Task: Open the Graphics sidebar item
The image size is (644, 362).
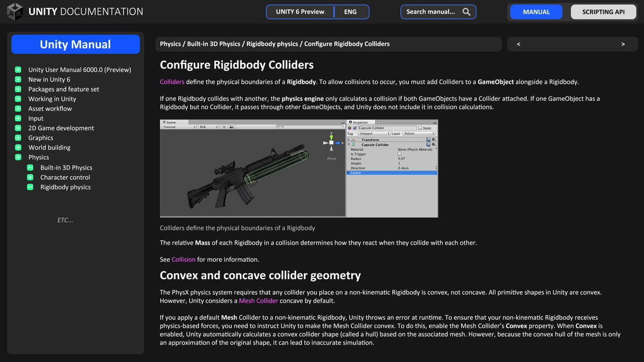Action: click(x=41, y=138)
